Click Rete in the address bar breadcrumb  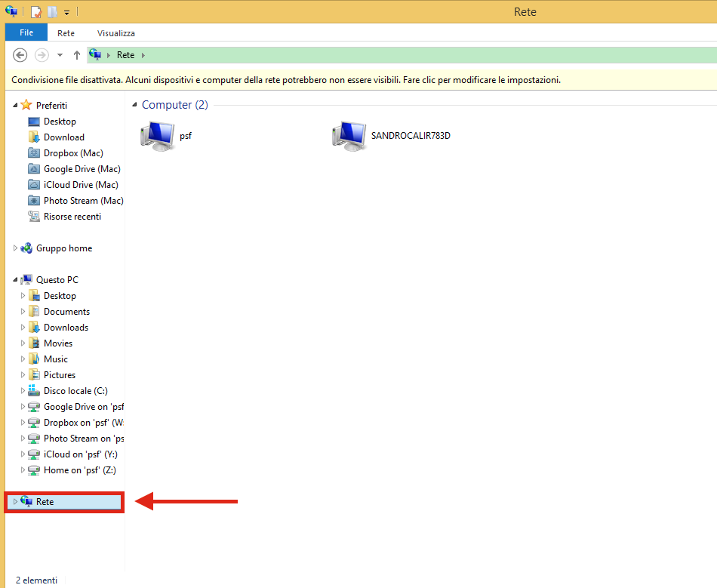[x=126, y=55]
